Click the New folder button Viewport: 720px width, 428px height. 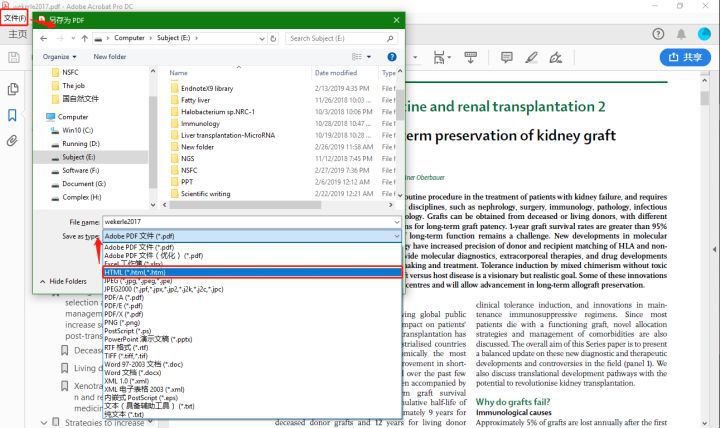click(110, 56)
